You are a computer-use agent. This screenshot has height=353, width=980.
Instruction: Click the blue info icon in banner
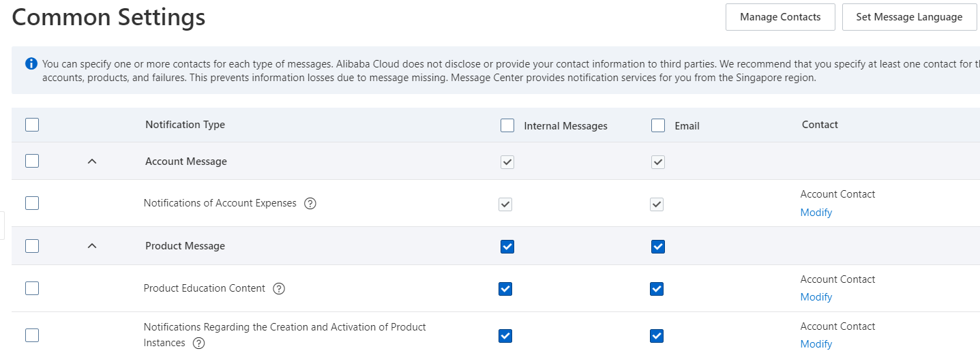[31, 64]
